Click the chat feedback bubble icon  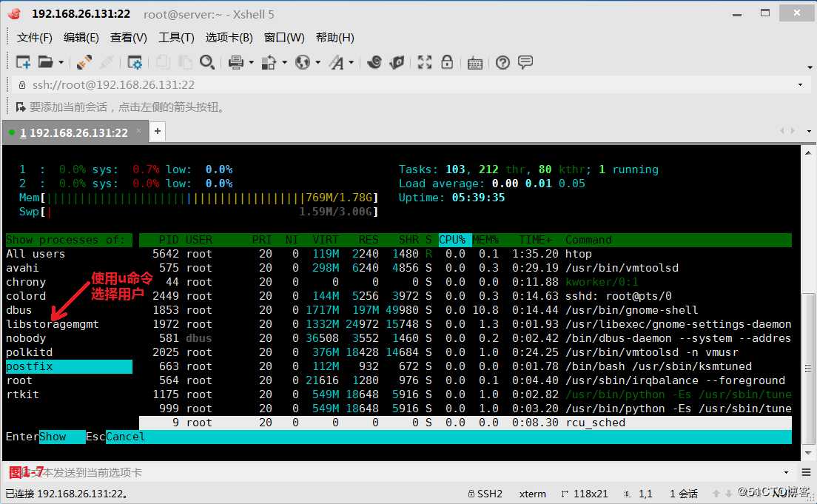(525, 63)
